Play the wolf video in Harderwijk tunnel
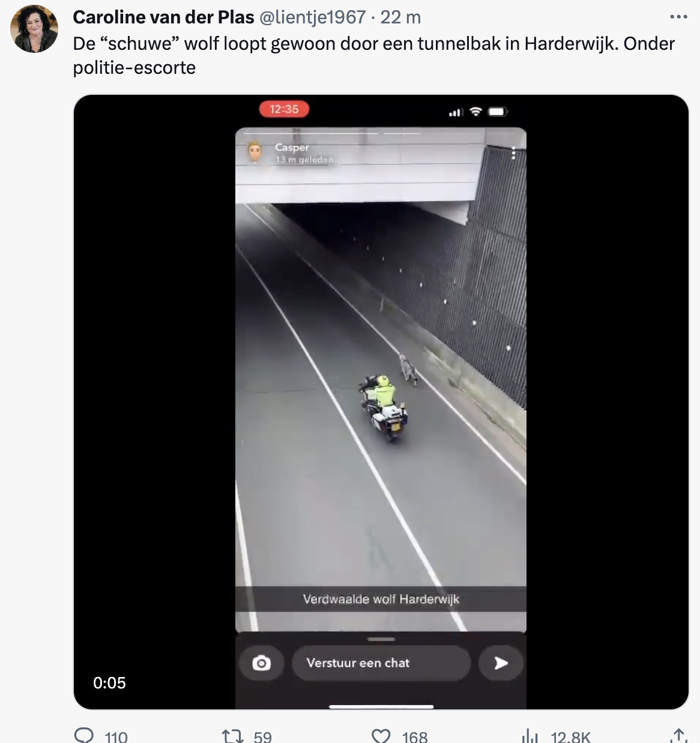This screenshot has height=743, width=700. tap(381, 402)
